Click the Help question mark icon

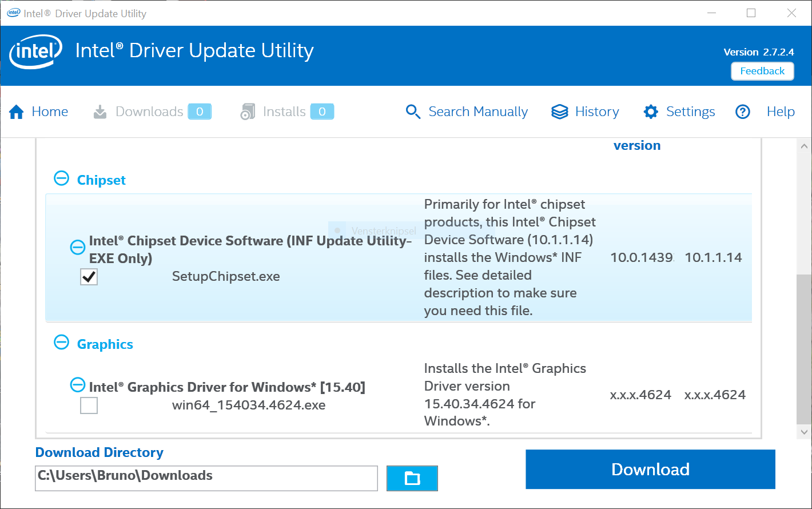743,112
